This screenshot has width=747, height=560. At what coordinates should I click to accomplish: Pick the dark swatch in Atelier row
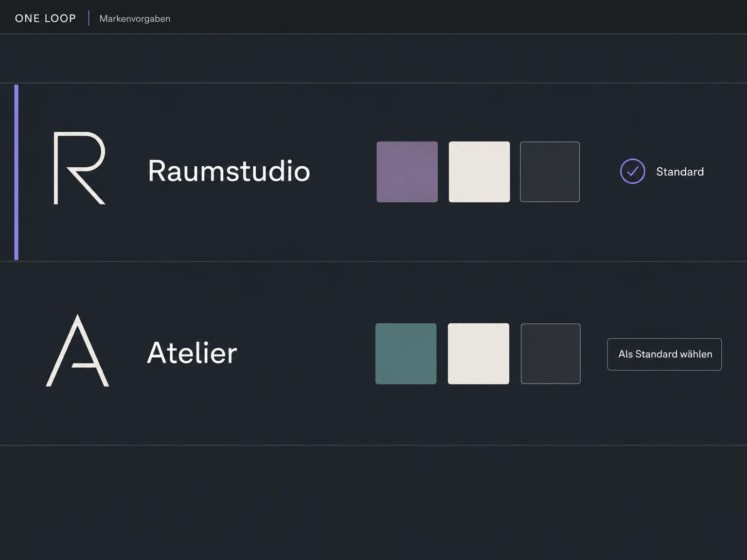click(x=551, y=353)
